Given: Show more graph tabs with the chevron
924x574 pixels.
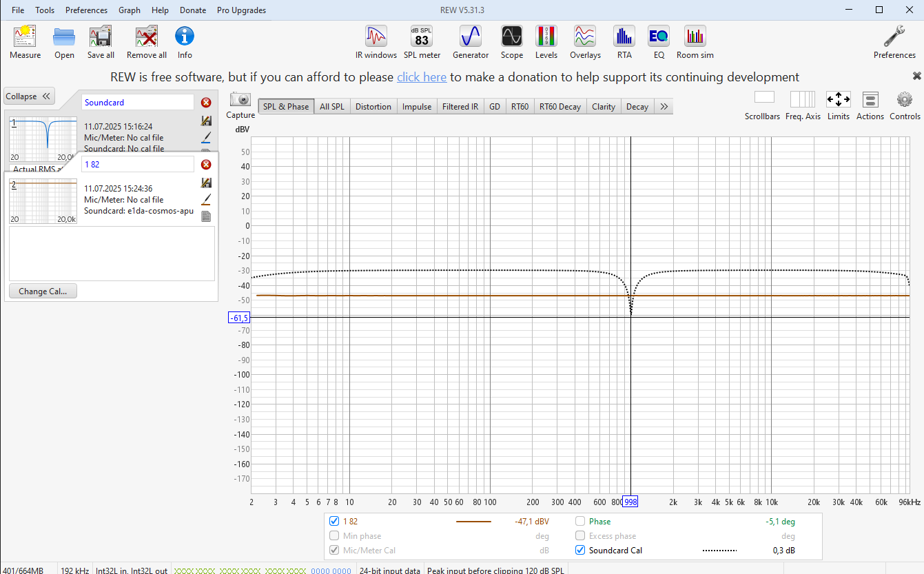Looking at the screenshot, I should coord(664,107).
